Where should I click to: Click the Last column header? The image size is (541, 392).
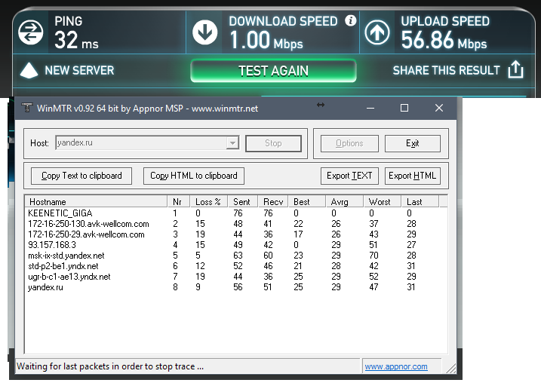[420, 201]
